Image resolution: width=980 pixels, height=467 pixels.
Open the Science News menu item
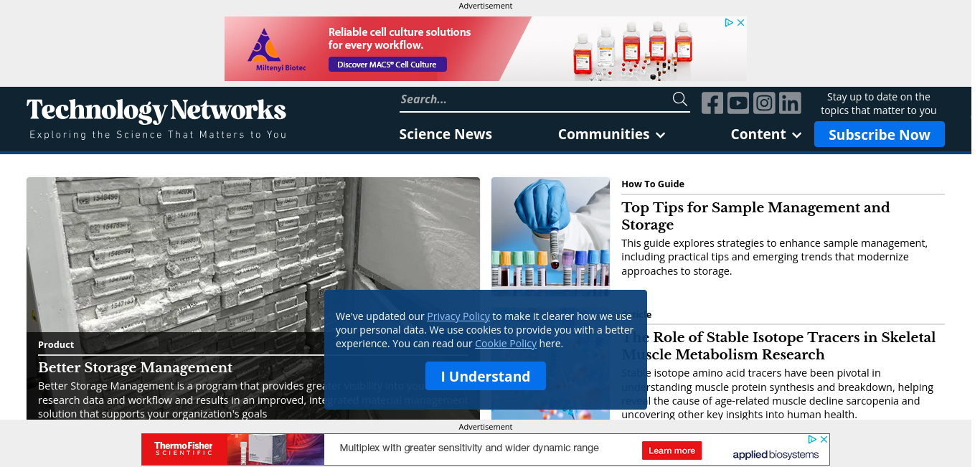tap(446, 134)
